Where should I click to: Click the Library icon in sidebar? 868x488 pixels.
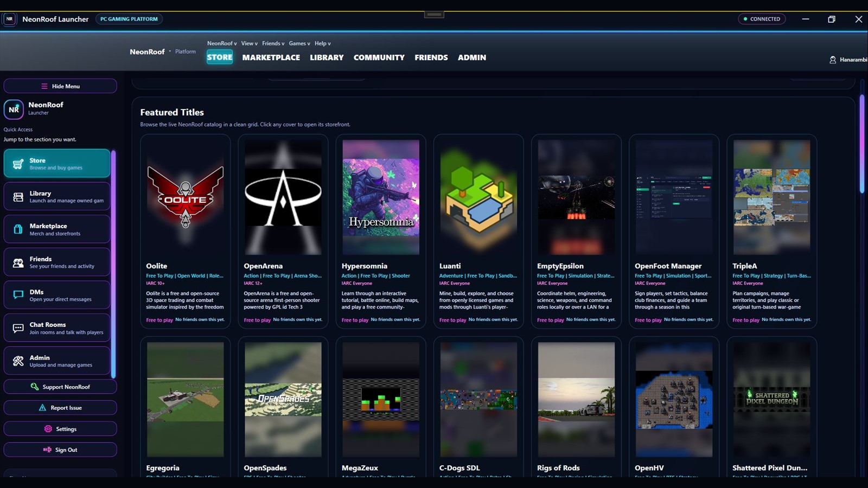click(18, 197)
